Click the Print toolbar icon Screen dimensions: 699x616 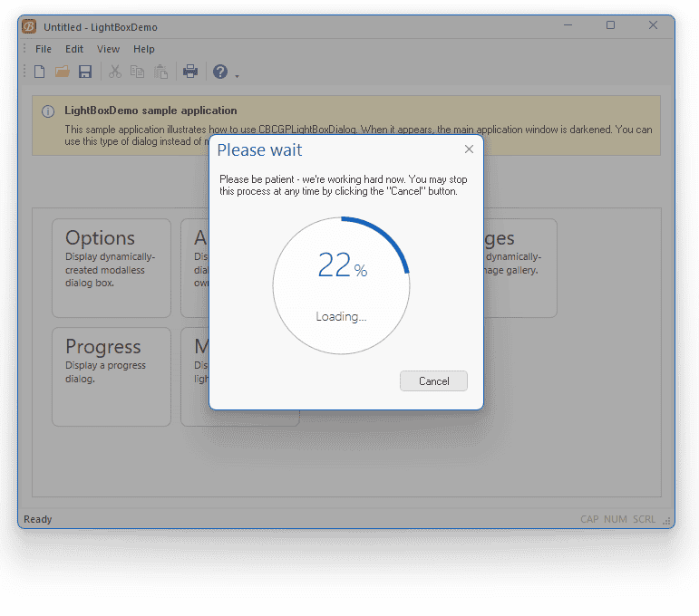tap(190, 72)
